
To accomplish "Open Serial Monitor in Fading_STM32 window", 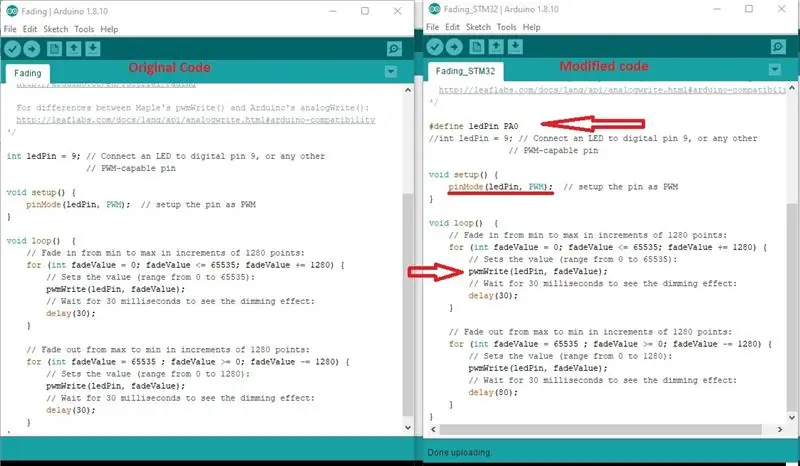I will (x=778, y=47).
